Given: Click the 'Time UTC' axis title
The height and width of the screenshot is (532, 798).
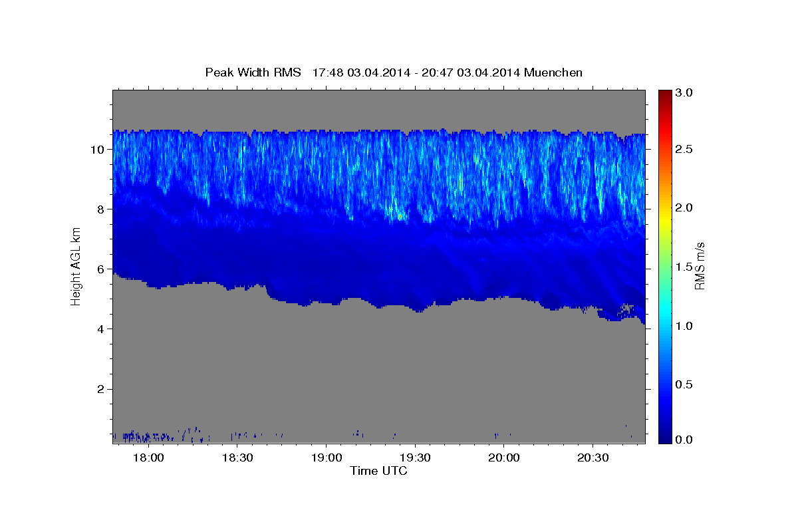Looking at the screenshot, I should (x=378, y=471).
